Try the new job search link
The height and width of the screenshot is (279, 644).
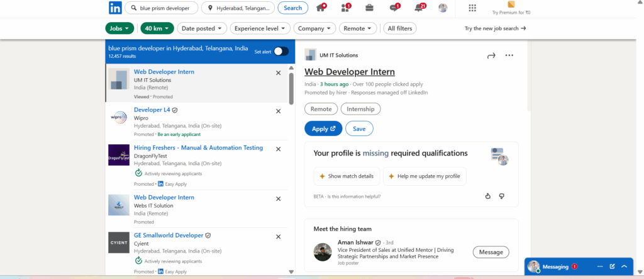[x=496, y=28]
